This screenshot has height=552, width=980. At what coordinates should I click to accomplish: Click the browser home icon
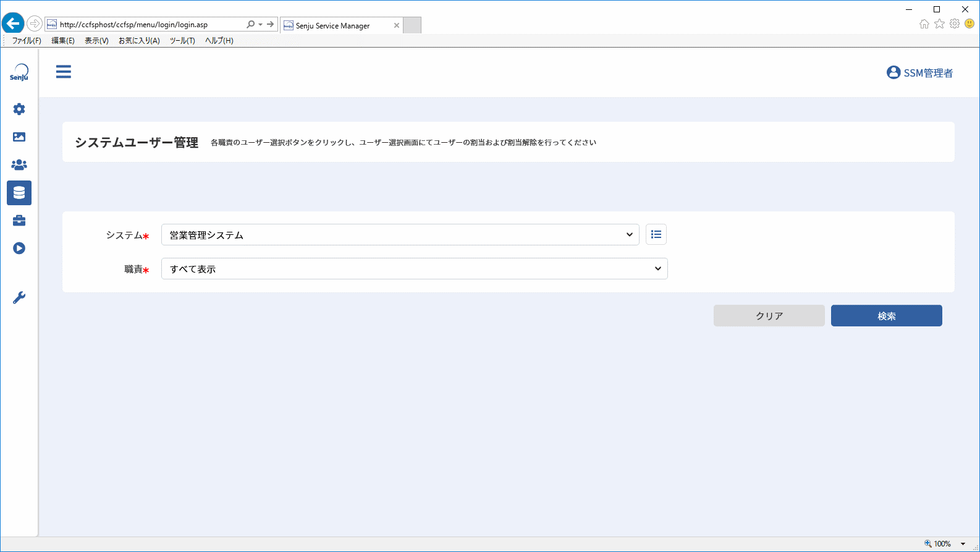pos(924,24)
